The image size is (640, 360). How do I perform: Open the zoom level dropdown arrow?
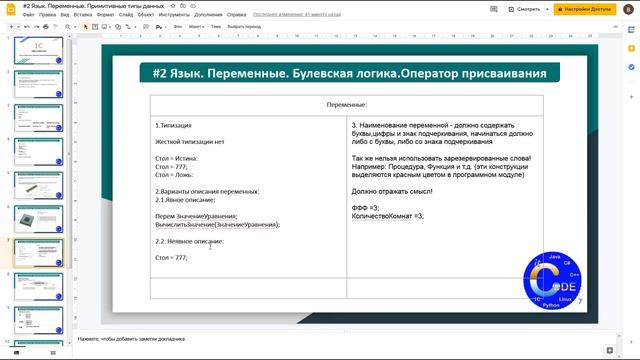pyautogui.click(x=75, y=27)
